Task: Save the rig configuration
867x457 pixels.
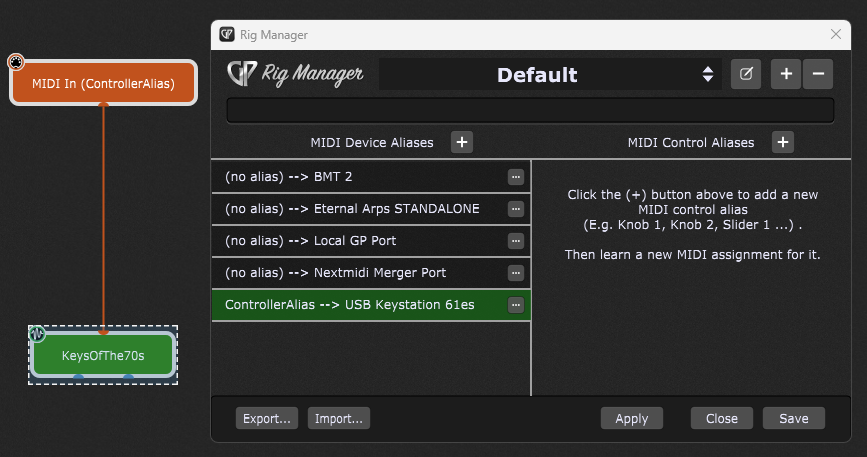Action: (793, 418)
